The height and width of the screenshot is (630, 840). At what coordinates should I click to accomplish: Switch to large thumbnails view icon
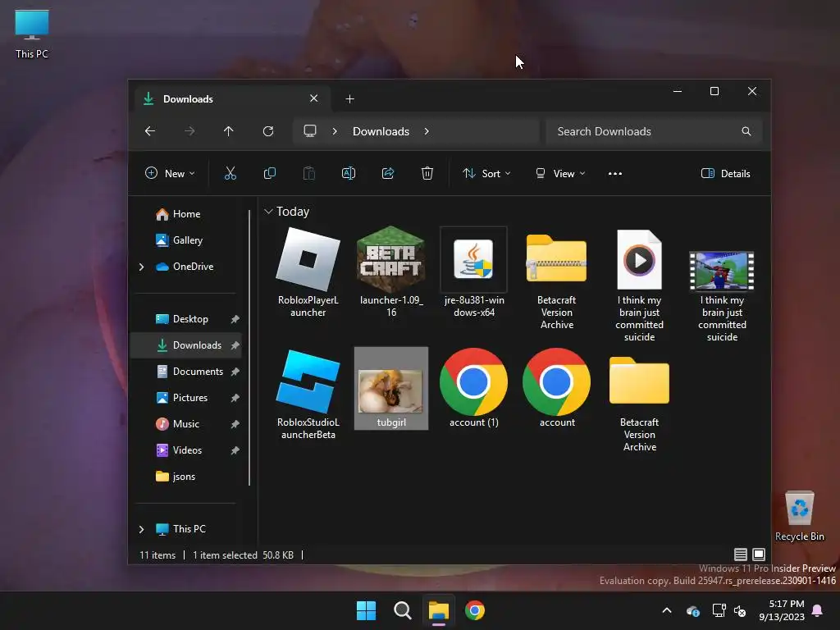coord(759,555)
